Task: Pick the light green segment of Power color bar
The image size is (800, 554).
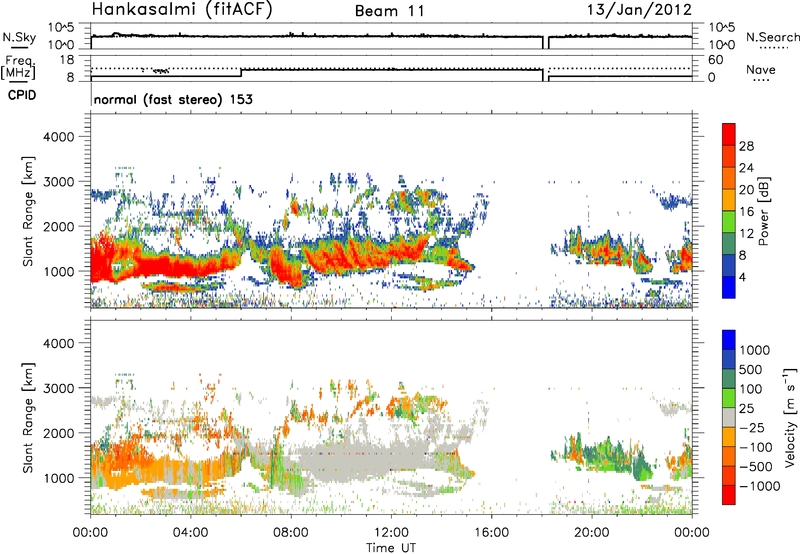Action: click(729, 222)
